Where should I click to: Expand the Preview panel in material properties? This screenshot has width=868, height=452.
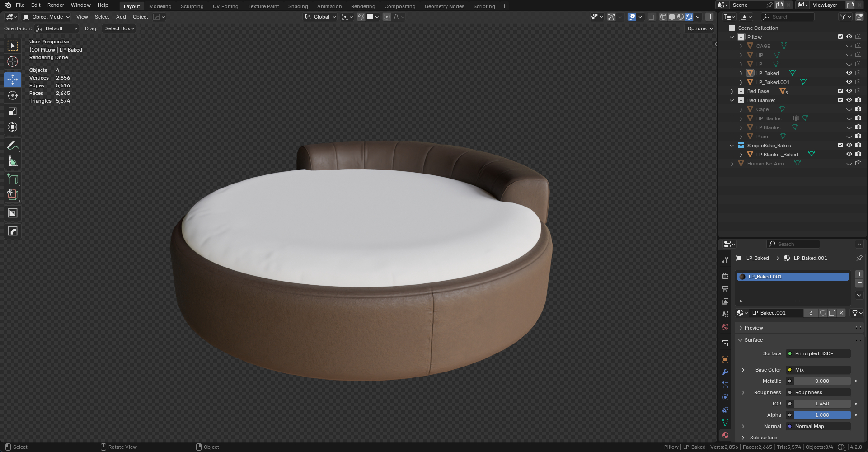(x=754, y=328)
